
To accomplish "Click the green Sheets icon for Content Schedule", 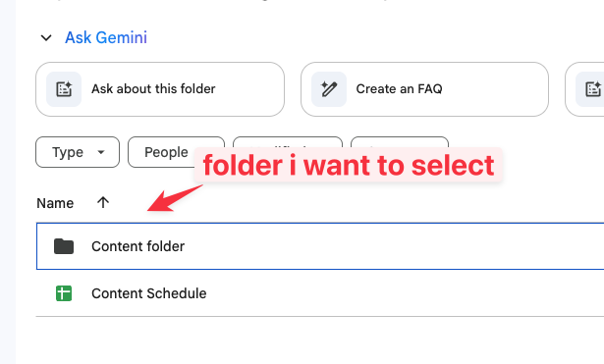I will [x=64, y=293].
